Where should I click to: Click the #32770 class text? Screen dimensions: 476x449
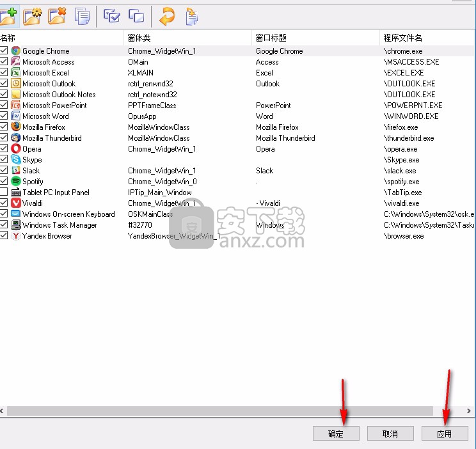click(x=140, y=225)
